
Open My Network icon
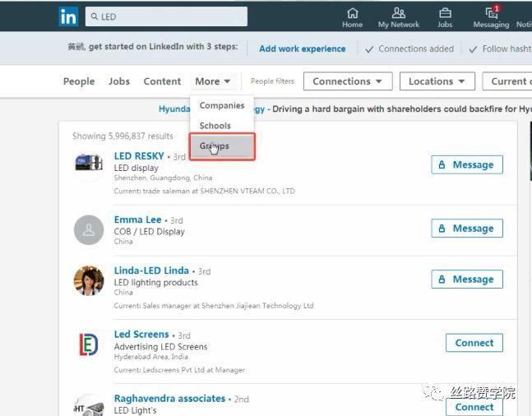(399, 17)
